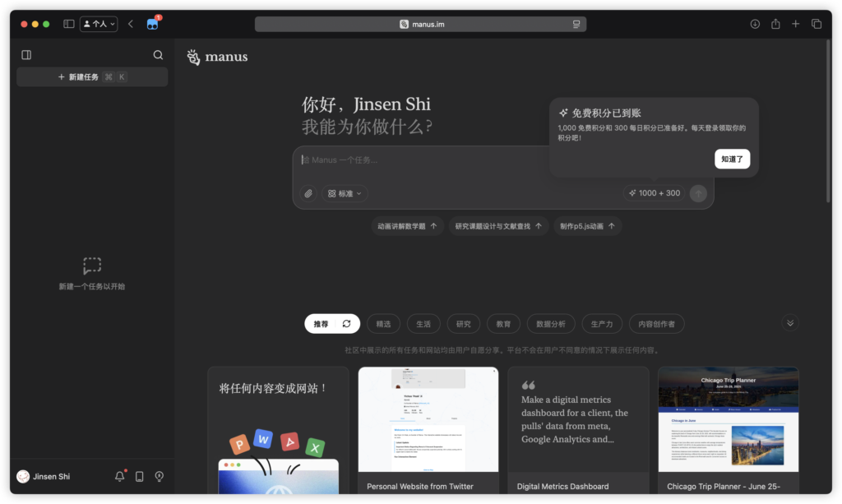Focus the 给 Manus 一个任务 input field
The width and height of the screenshot is (842, 504).
pyautogui.click(x=422, y=160)
